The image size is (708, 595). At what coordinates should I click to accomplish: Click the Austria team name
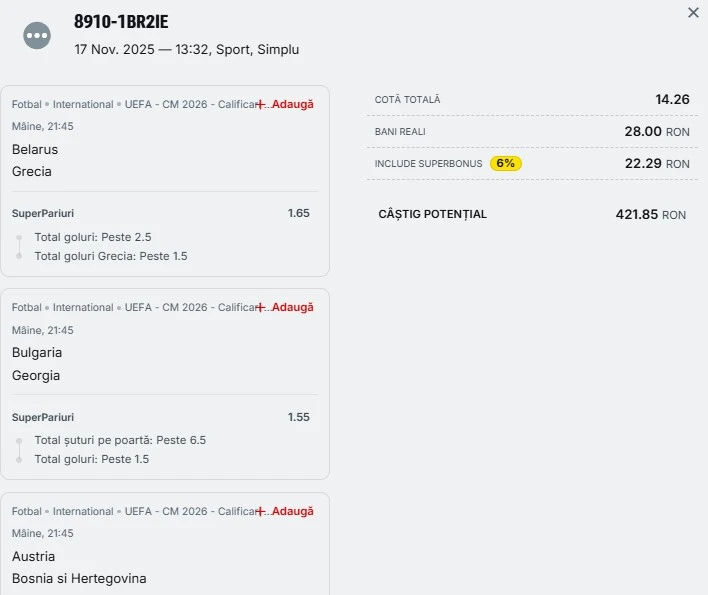[34, 556]
